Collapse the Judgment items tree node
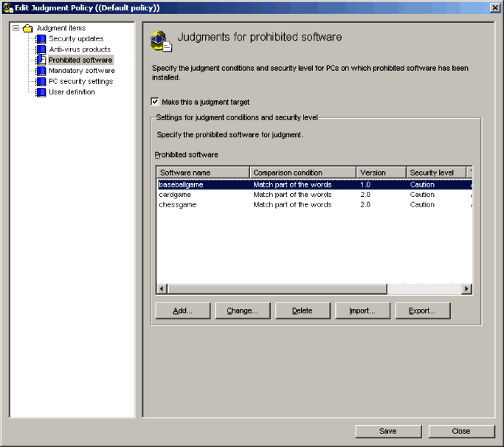 (15, 29)
